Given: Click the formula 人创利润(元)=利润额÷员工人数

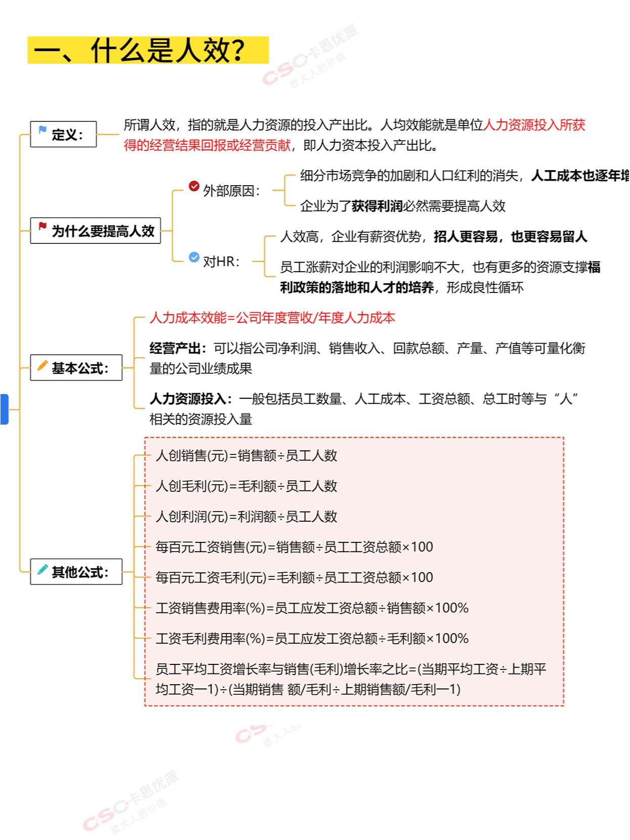Looking at the screenshot, I should [x=246, y=517].
